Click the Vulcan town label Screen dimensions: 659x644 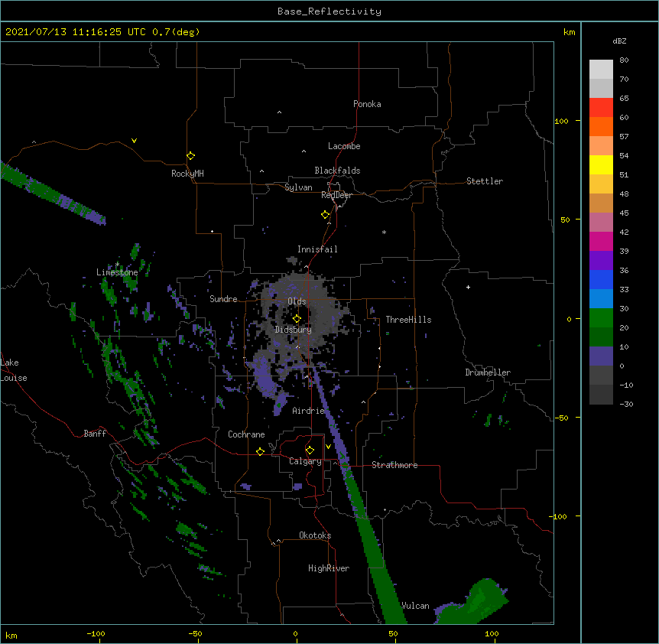(415, 606)
